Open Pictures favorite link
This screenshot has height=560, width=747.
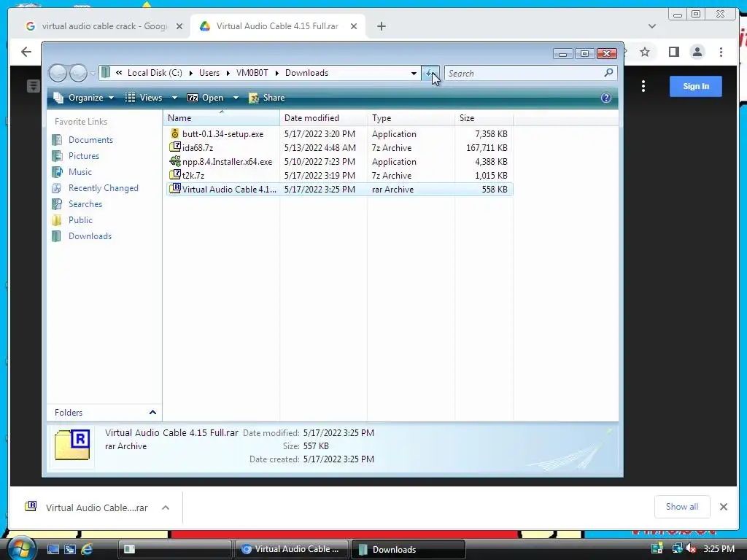point(84,156)
